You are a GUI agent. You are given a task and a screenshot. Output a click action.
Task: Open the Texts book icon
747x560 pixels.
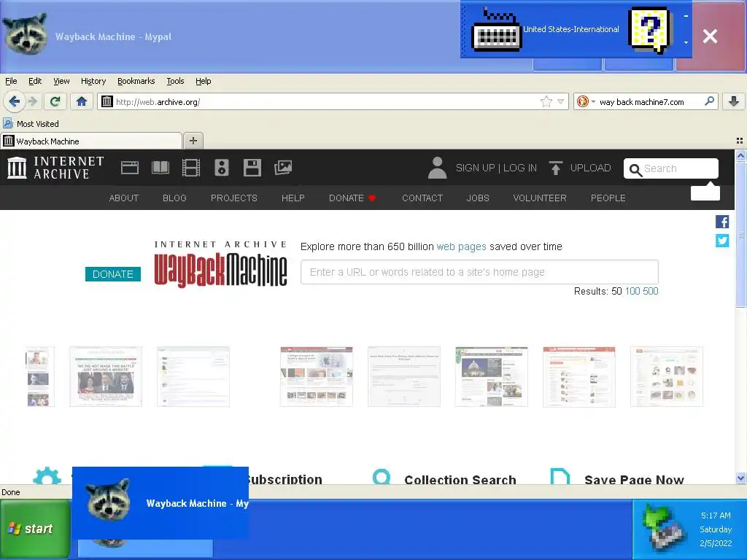[160, 168]
